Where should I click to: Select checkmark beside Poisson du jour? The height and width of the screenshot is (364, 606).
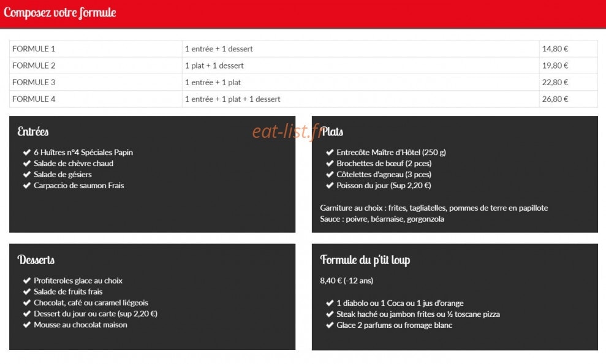(330, 186)
